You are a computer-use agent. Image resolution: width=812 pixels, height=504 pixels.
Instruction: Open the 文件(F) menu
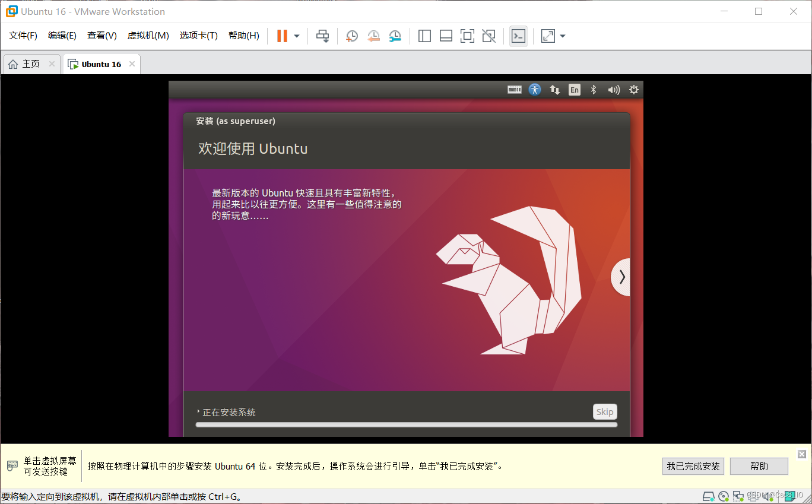coord(23,36)
